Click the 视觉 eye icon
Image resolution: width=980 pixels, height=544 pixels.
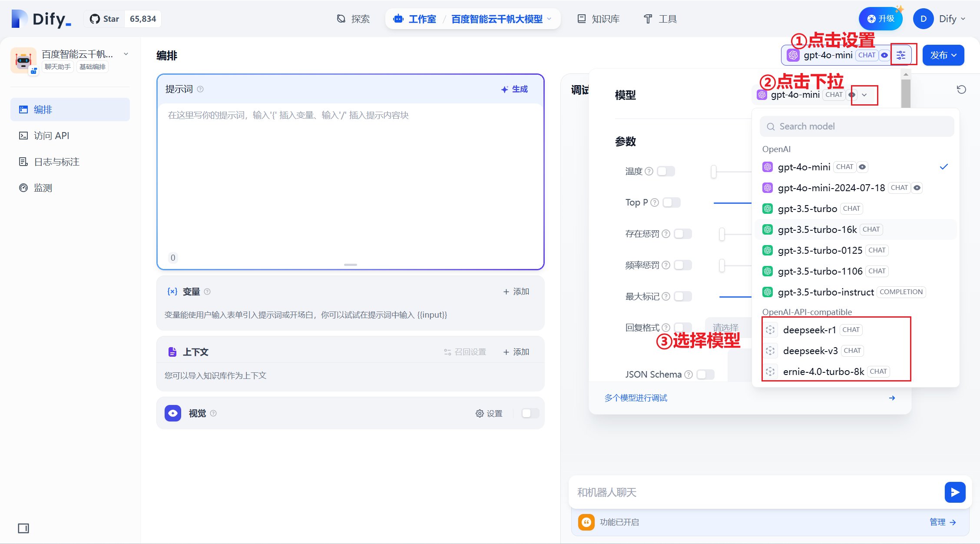coord(173,413)
